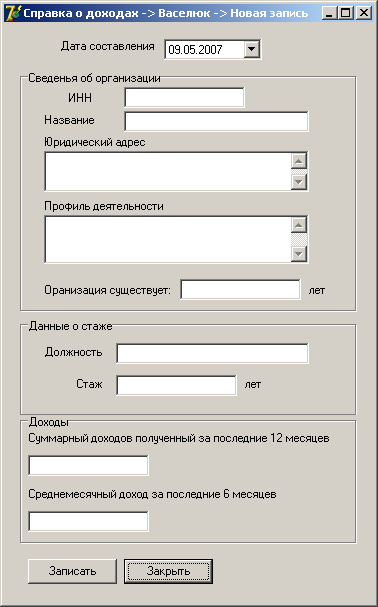The width and height of the screenshot is (378, 607).
Task: Click up arrow of Профиль деятельности scrollbar
Action: [x=299, y=225]
